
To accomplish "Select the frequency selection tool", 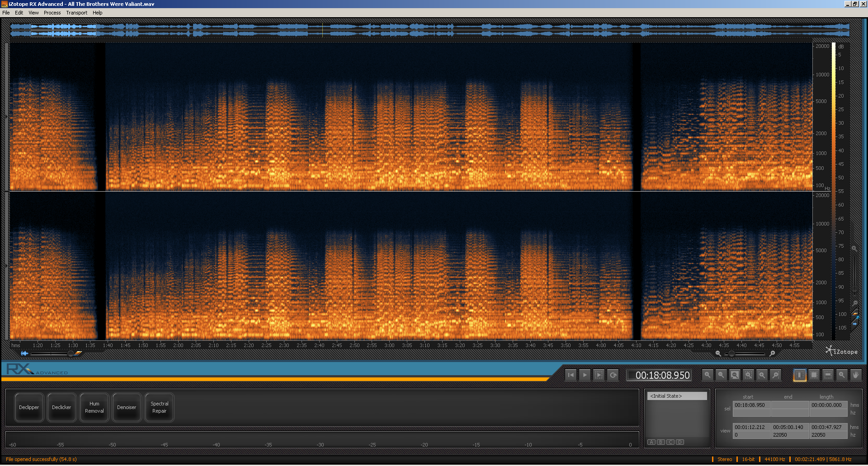I will tap(828, 375).
